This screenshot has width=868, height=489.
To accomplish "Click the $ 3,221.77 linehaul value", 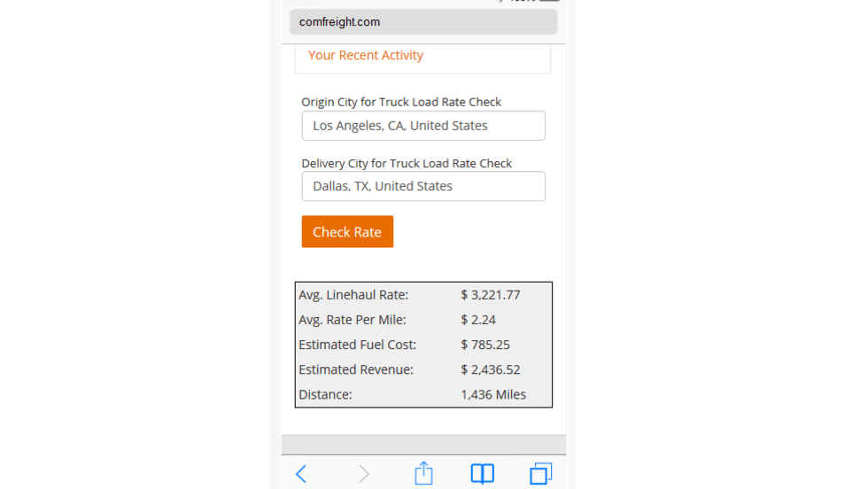I will coord(490,295).
